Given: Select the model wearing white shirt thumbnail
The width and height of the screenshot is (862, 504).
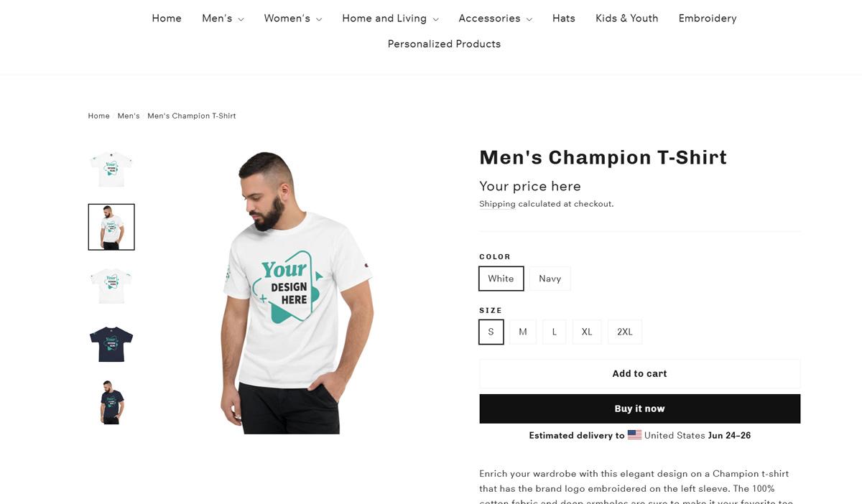Looking at the screenshot, I should click(x=111, y=227).
